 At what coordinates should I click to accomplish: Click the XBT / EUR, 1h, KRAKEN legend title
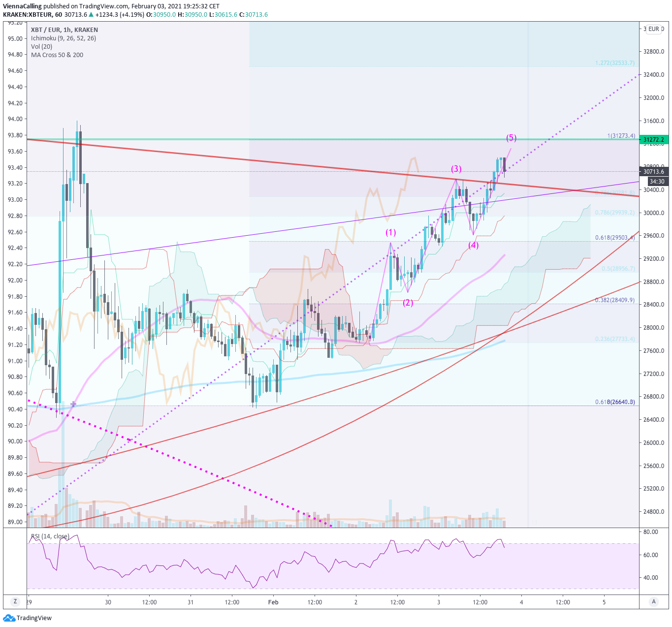(x=64, y=30)
